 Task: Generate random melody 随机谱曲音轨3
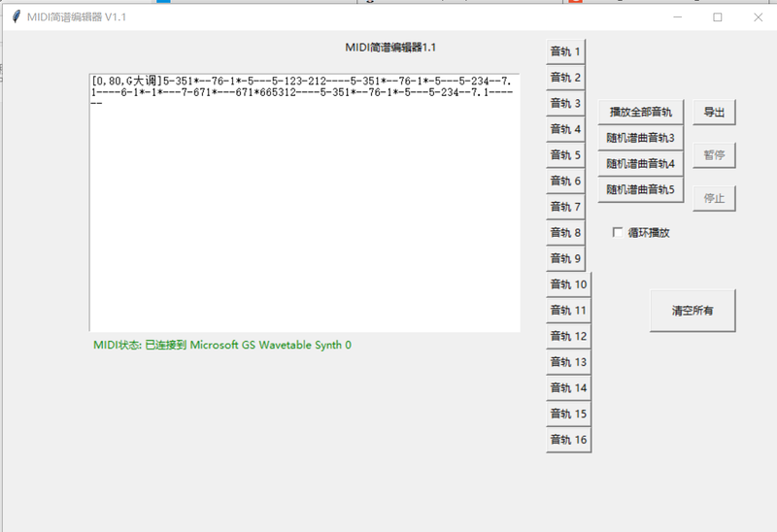[x=641, y=138]
